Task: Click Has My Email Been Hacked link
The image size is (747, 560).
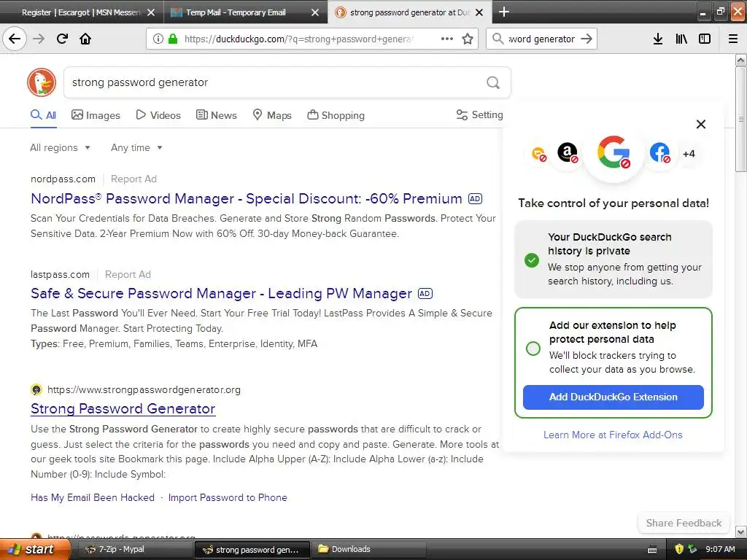Action: click(93, 497)
